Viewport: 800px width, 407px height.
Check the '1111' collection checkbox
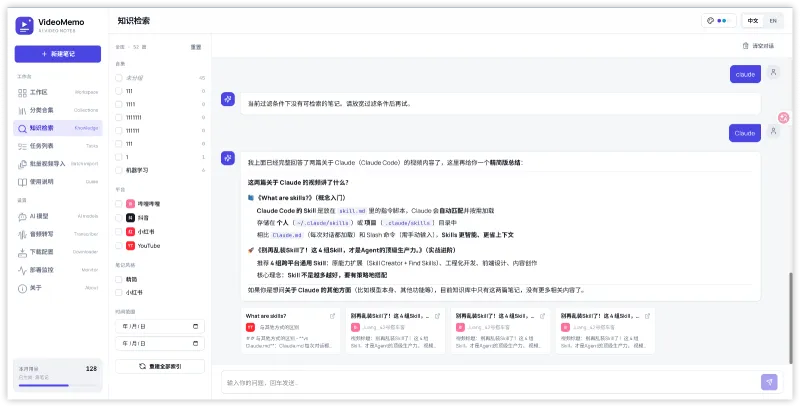[x=119, y=104]
